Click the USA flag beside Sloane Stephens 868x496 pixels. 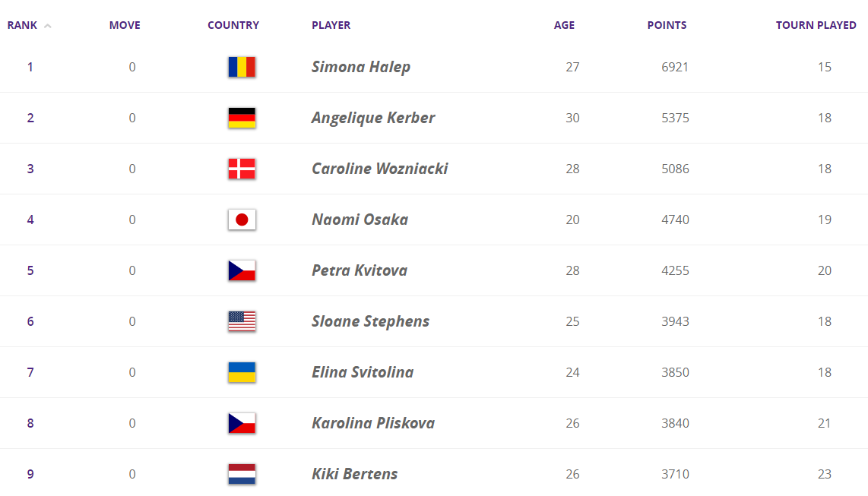coord(242,321)
